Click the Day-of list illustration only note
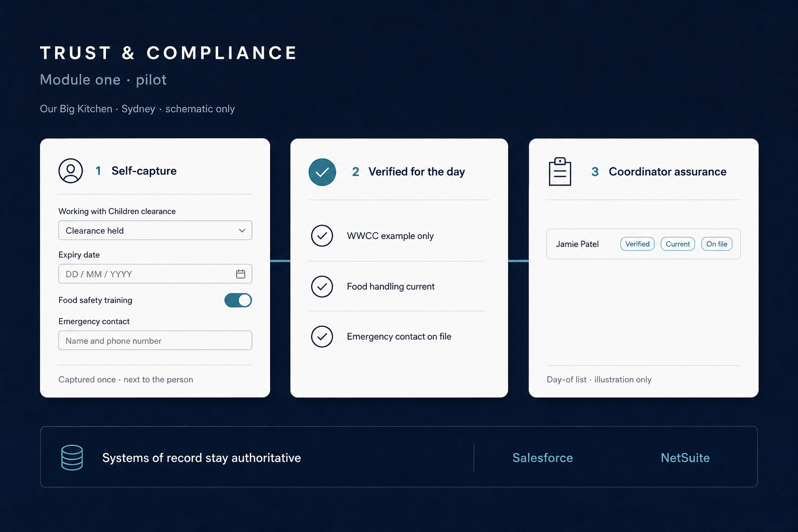Screen dimensions: 798x532 click(x=599, y=380)
